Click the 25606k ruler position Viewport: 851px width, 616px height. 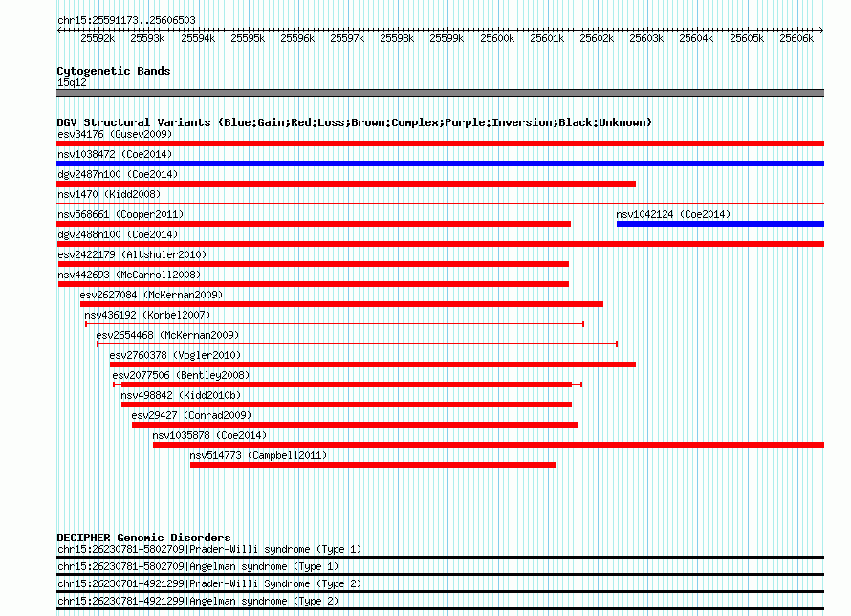tap(796, 38)
